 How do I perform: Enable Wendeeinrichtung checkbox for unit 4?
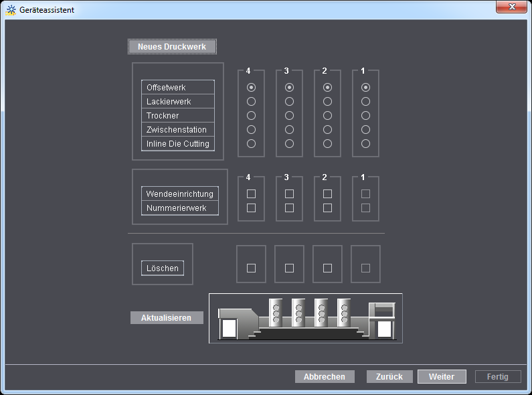point(252,194)
